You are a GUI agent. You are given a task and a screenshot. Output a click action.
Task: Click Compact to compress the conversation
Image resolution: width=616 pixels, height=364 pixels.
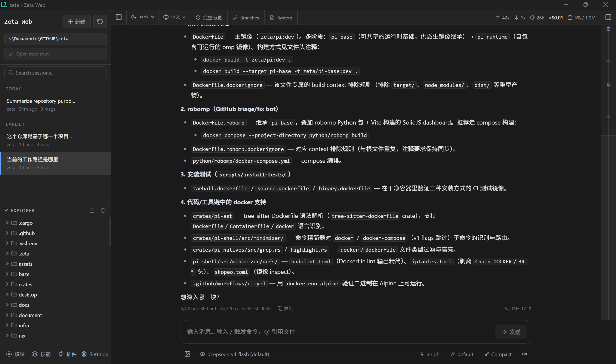click(x=498, y=354)
